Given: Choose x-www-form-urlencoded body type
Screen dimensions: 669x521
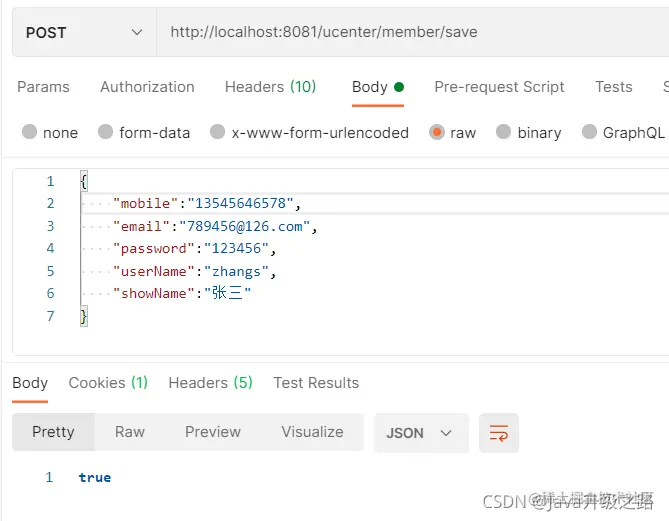Looking at the screenshot, I should 309,133.
